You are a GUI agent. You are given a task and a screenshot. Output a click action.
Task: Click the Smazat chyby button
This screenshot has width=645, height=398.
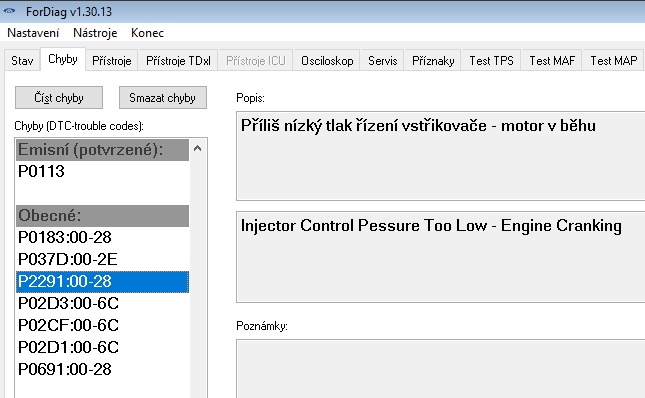pos(162,97)
